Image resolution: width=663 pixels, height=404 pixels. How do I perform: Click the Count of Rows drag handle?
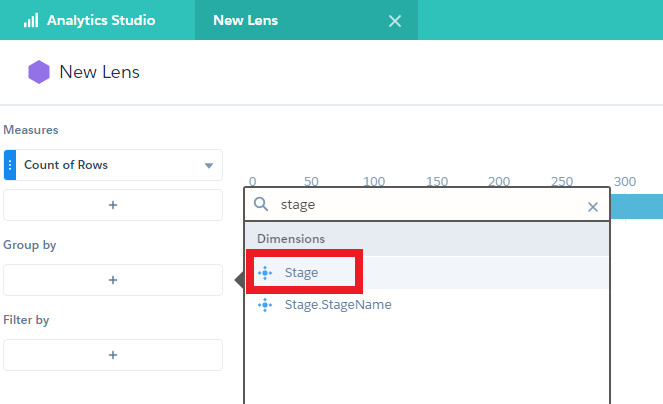point(10,165)
